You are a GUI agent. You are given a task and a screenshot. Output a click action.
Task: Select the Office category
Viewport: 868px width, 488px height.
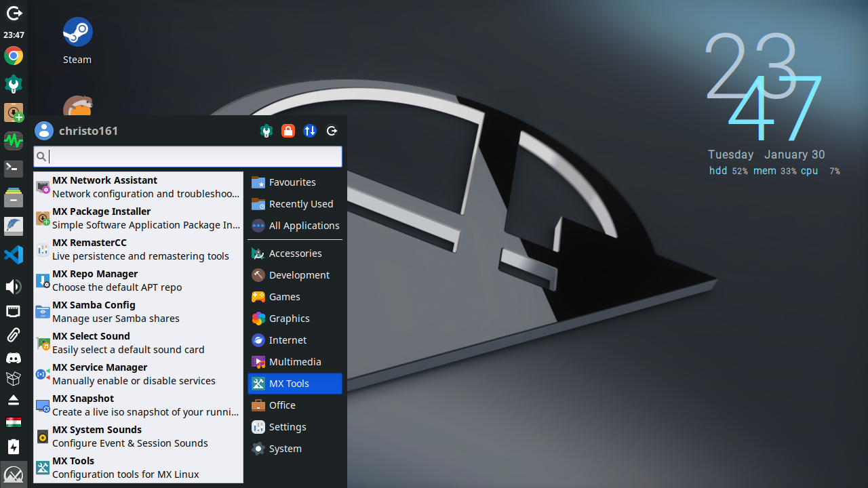coord(295,405)
